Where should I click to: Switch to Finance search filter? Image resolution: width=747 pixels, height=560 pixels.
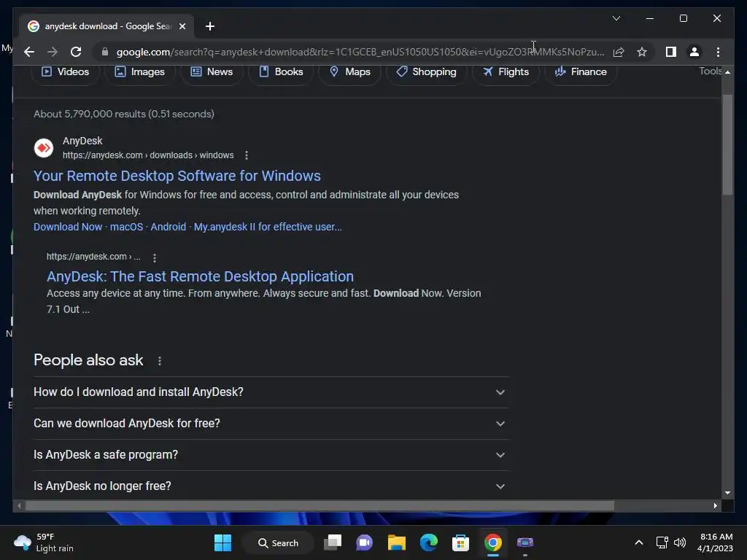tap(581, 72)
